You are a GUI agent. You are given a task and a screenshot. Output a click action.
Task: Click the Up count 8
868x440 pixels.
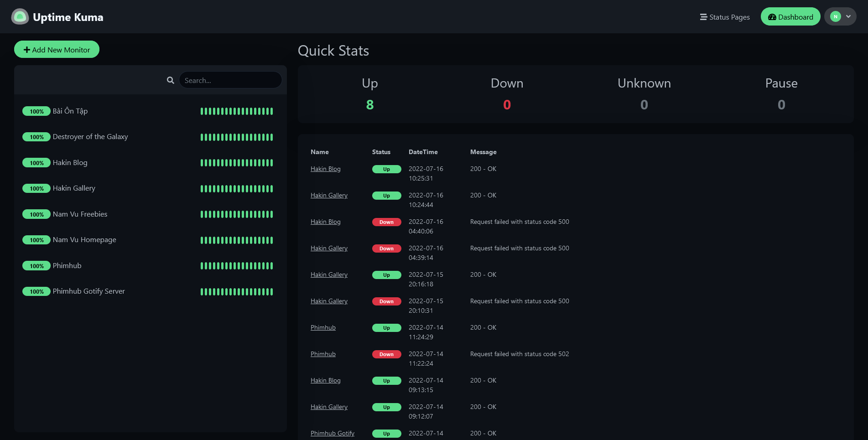370,105
